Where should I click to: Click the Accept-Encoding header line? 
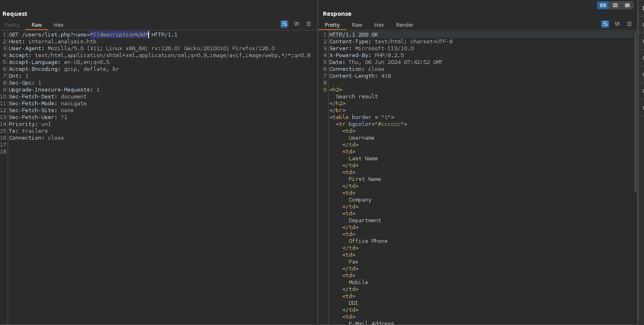tap(64, 69)
